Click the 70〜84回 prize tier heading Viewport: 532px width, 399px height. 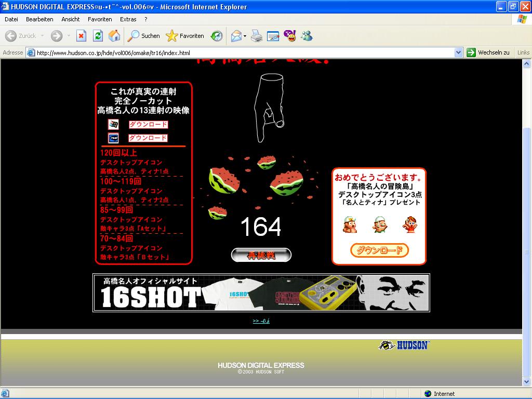[117, 238]
